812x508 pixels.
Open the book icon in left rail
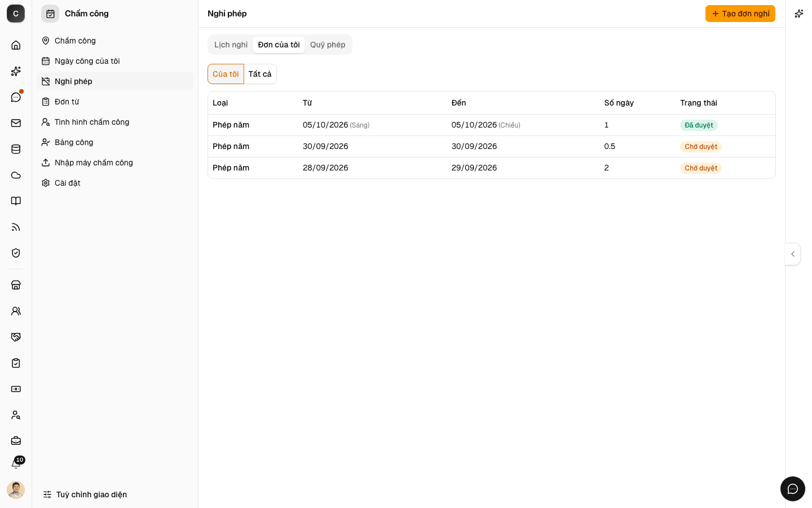click(x=16, y=201)
